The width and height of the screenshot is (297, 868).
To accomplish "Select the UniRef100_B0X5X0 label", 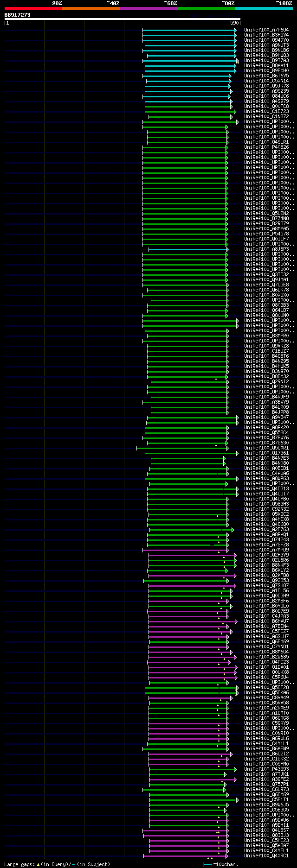I will click(x=266, y=295).
